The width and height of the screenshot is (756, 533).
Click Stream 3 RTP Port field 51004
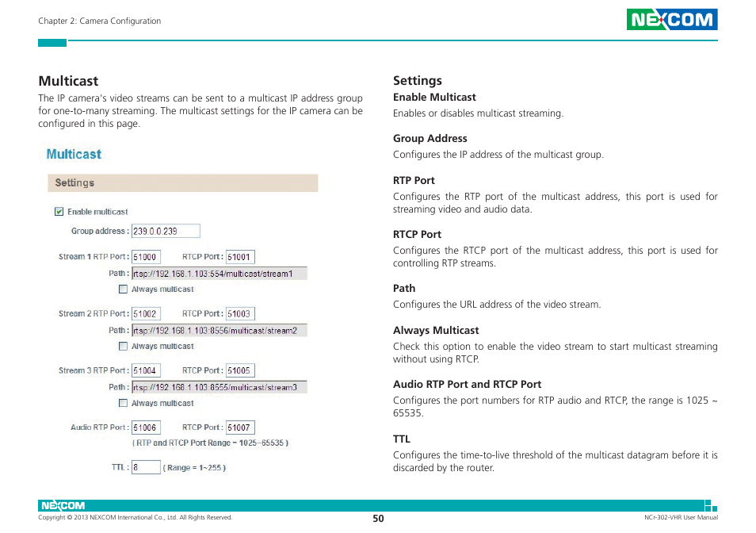pos(146,370)
